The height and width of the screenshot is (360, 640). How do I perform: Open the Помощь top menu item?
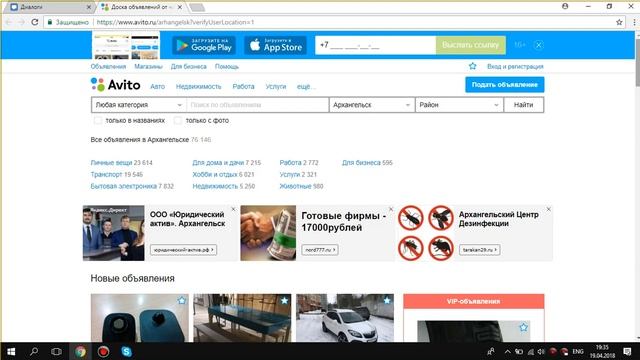[227, 67]
